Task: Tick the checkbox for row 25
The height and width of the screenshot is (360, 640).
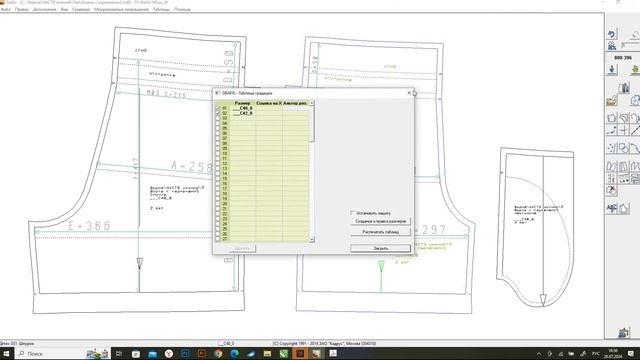Action: (x=218, y=229)
